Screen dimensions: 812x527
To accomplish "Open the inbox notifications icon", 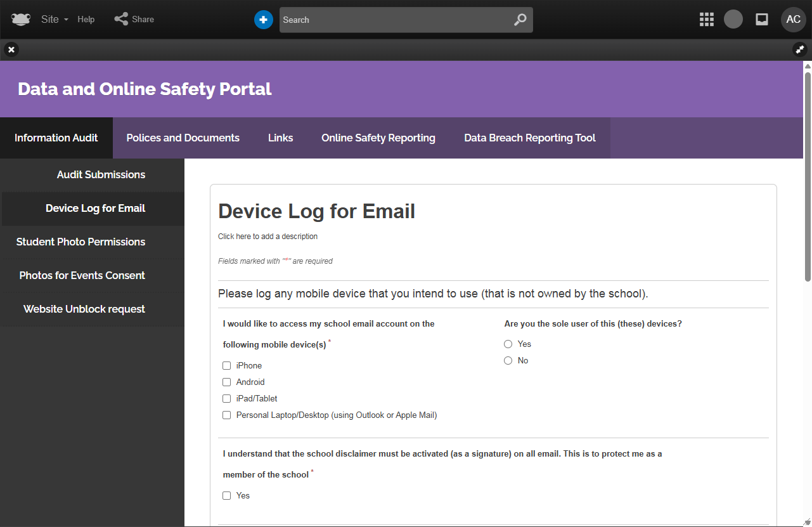I will tap(762, 20).
